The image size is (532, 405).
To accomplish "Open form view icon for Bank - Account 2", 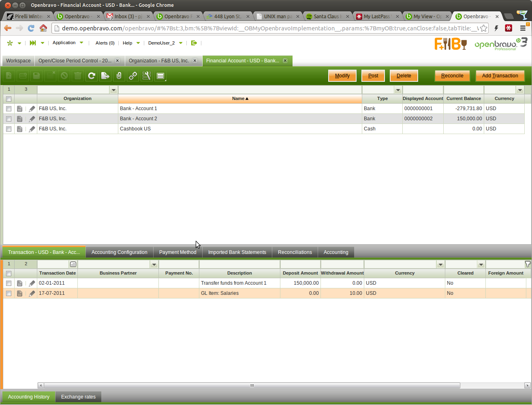I will click(19, 119).
